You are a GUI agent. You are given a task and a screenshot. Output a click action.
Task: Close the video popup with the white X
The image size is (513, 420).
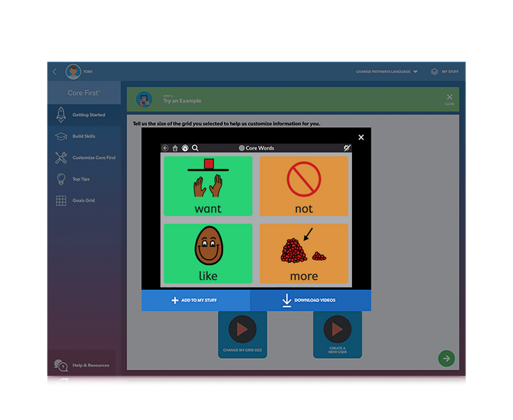click(361, 137)
